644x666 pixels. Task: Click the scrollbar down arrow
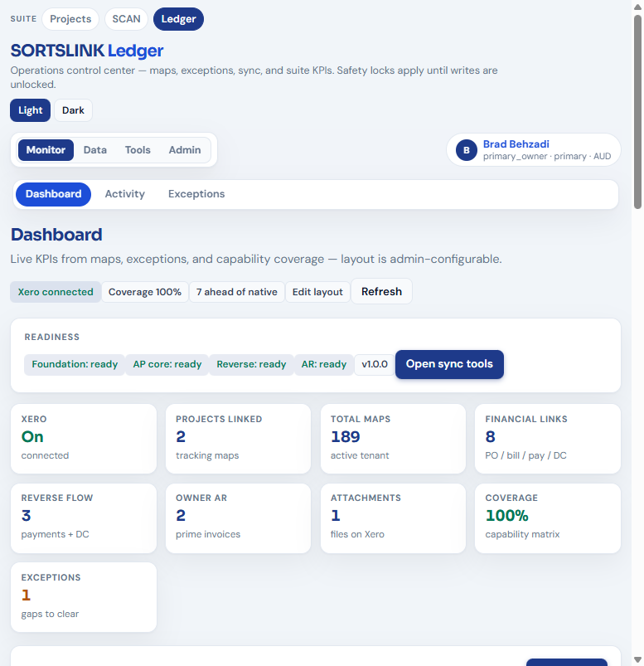pyautogui.click(x=637, y=659)
